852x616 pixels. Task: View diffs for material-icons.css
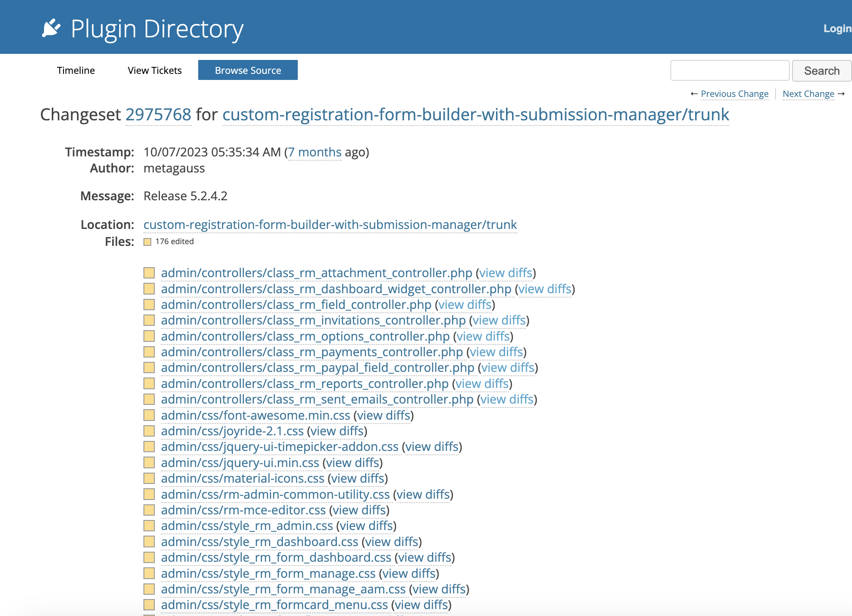click(358, 478)
